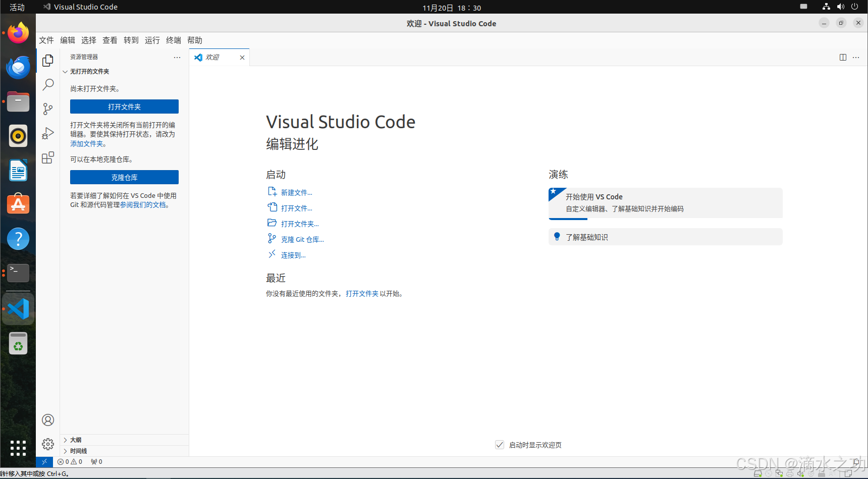Image resolution: width=868 pixels, height=479 pixels.
Task: Open the 活动 overview in top bar
Action: point(17,7)
